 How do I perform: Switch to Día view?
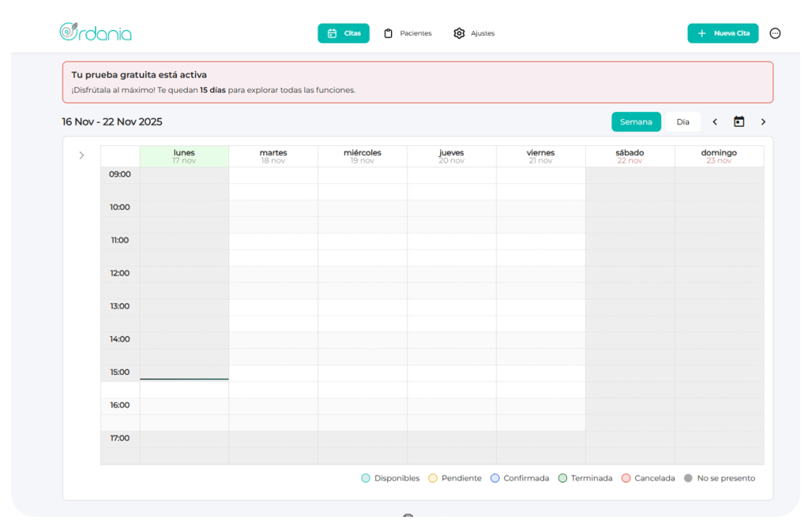pos(683,121)
